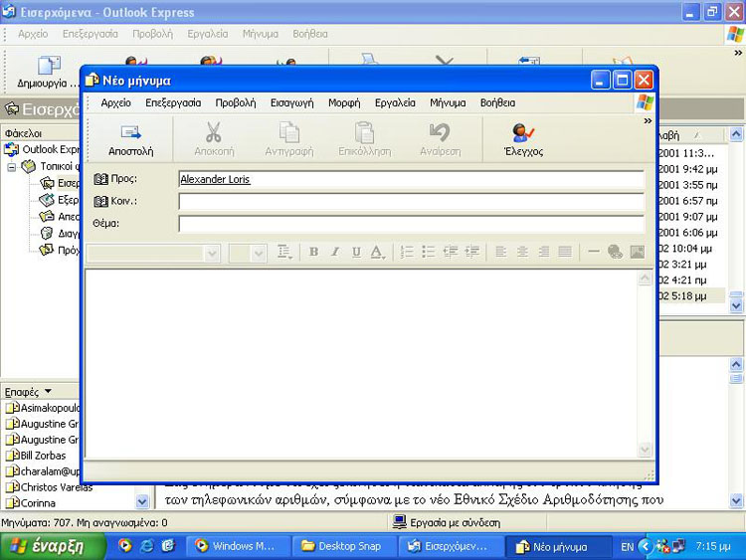
Task: Click the Αποκοπή (Cut) toolbar icon
Action: coord(214,140)
